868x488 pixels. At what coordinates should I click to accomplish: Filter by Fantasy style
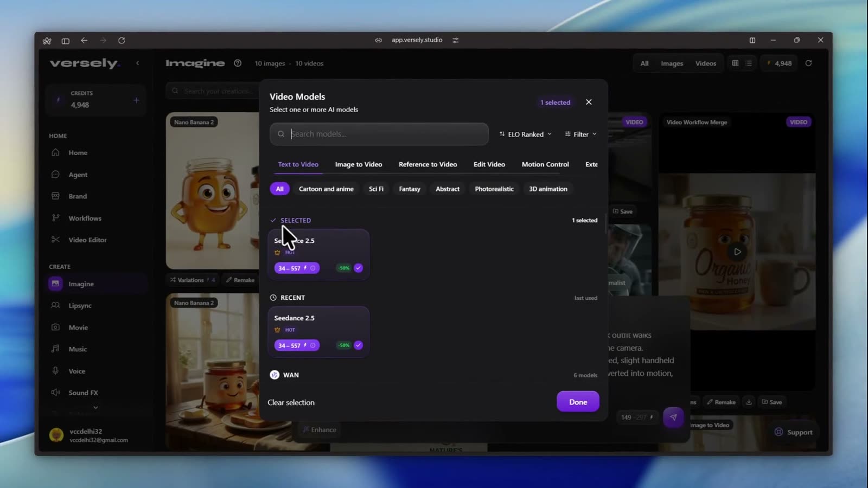coord(410,189)
